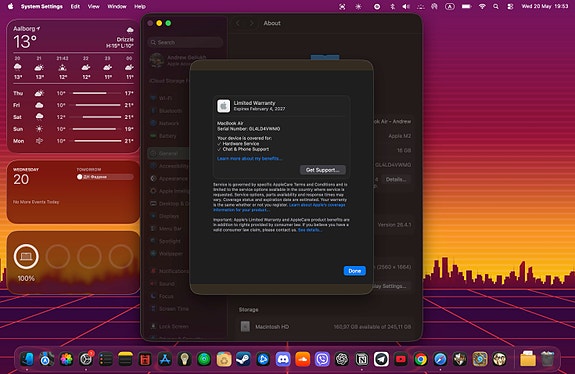Select Screen Time in Settings sidebar
This screenshot has height=374, width=575.
coord(173,309)
